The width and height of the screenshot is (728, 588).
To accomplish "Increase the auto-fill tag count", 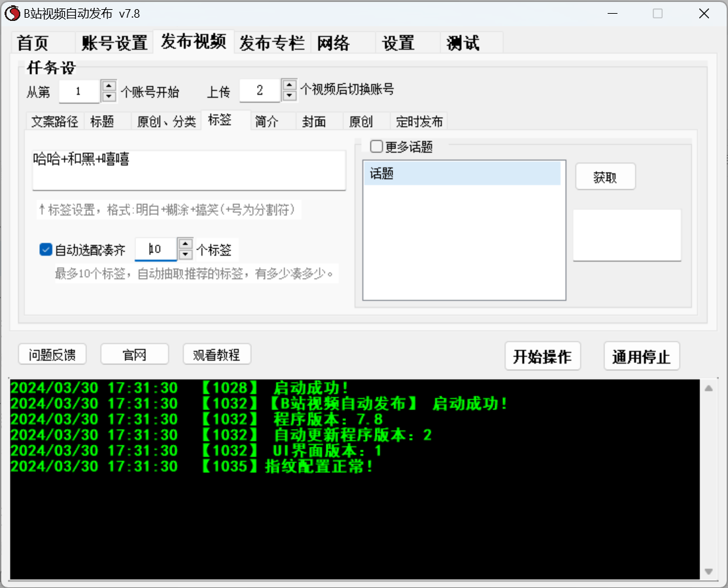I will [x=185, y=244].
